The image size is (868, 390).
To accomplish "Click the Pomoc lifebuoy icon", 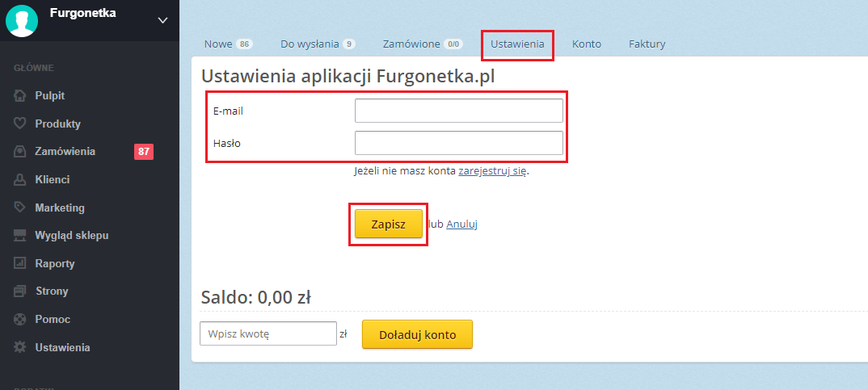I will click(20, 319).
